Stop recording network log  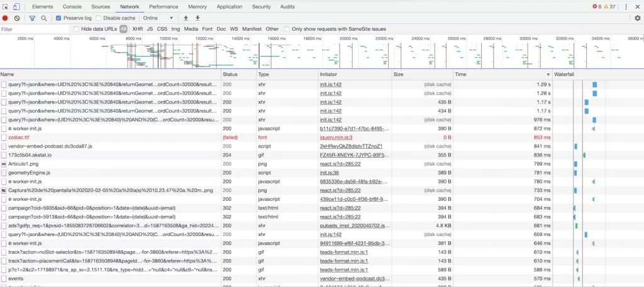point(5,18)
